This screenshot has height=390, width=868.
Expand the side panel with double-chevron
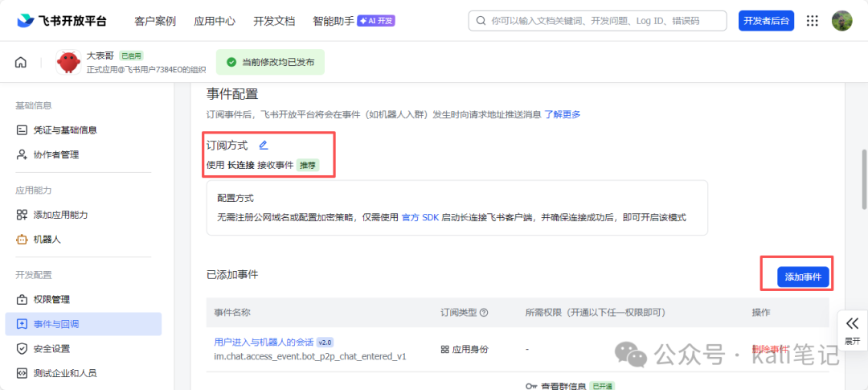[852, 330]
